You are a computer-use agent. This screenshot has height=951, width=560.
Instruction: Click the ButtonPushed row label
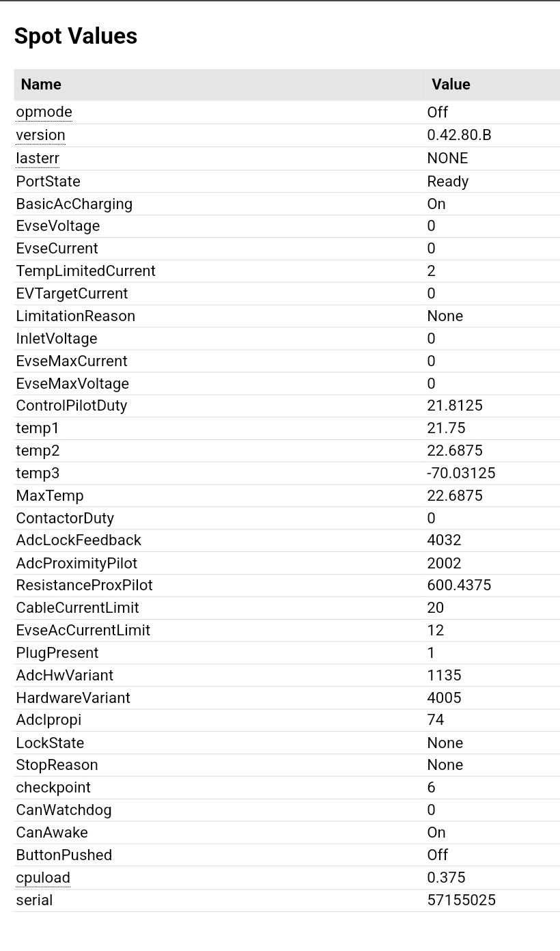click(64, 855)
